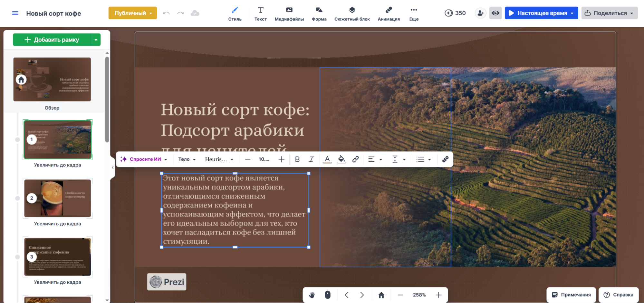644x303 pixels.
Task: Toggle the eye preview button
Action: pyautogui.click(x=495, y=13)
